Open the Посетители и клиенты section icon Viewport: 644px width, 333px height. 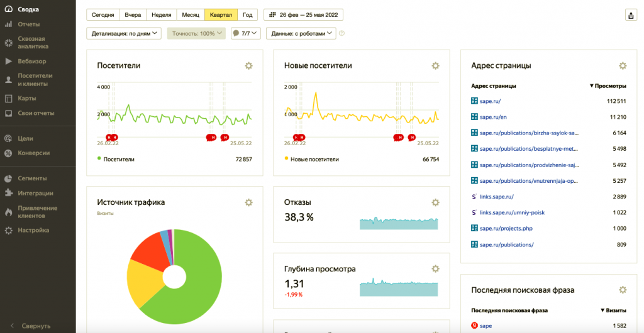[x=8, y=80]
